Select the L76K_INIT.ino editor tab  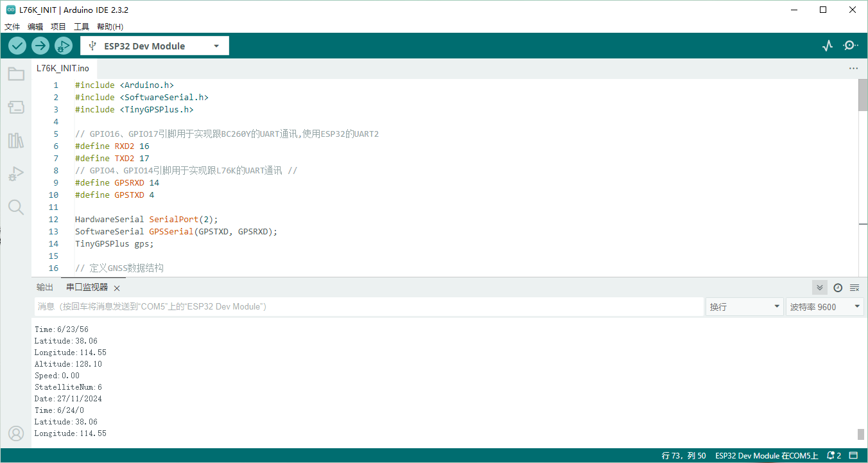[x=63, y=68]
